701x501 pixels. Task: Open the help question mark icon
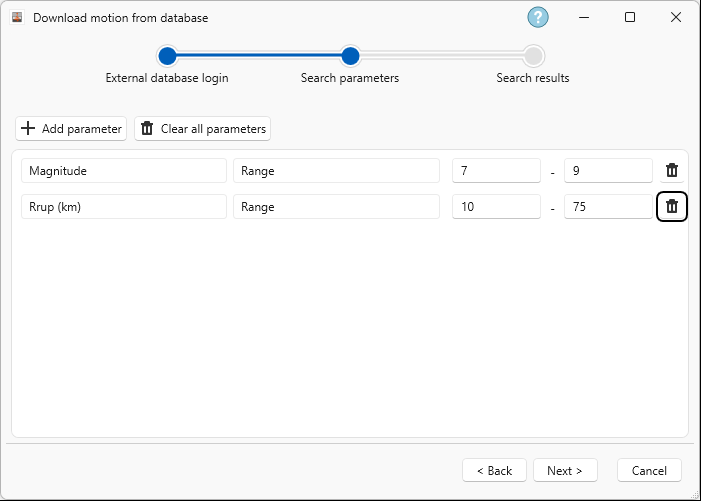pyautogui.click(x=538, y=17)
